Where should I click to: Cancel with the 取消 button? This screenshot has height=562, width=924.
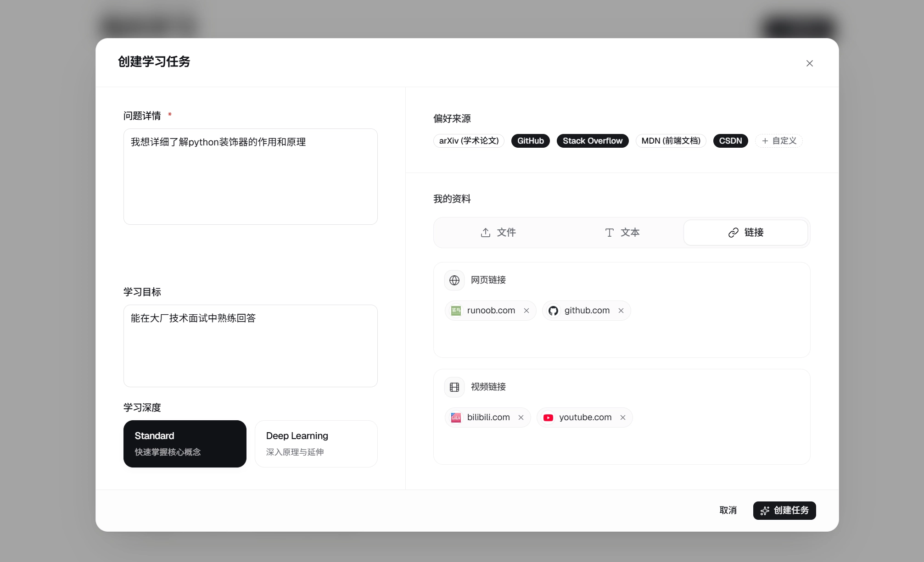point(728,511)
